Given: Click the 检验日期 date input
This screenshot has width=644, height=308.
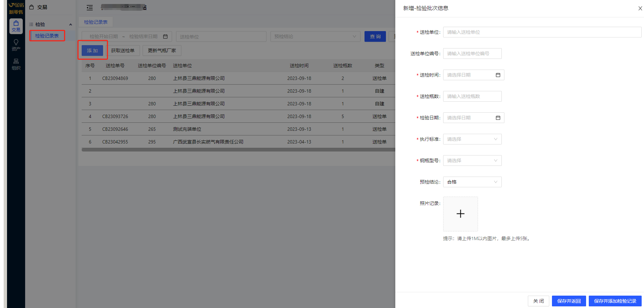Looking at the screenshot, I should click(x=474, y=118).
